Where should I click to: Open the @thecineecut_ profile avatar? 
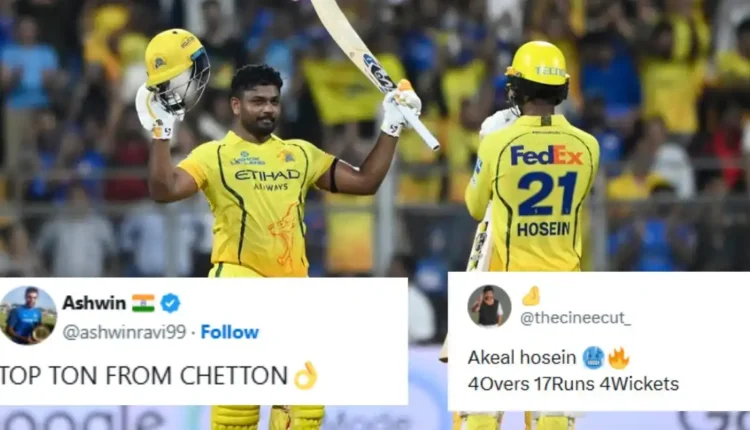point(489,307)
